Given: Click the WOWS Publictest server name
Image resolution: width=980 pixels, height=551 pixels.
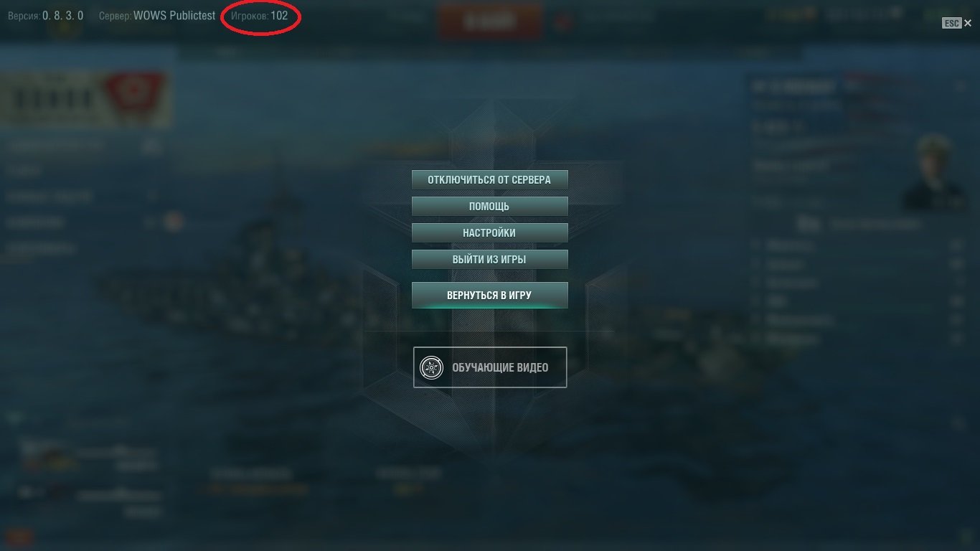Looking at the screenshot, I should [174, 15].
